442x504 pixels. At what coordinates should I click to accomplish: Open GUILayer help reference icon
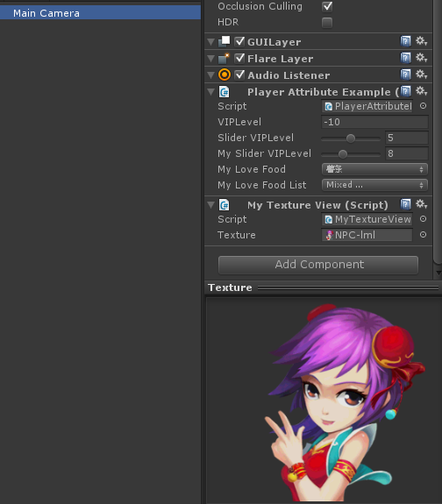tap(406, 41)
